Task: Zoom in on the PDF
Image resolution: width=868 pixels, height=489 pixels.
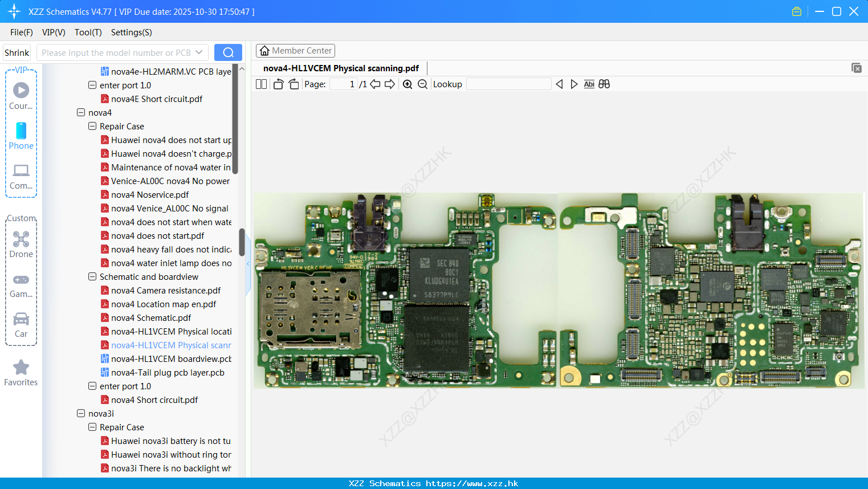Action: click(407, 84)
